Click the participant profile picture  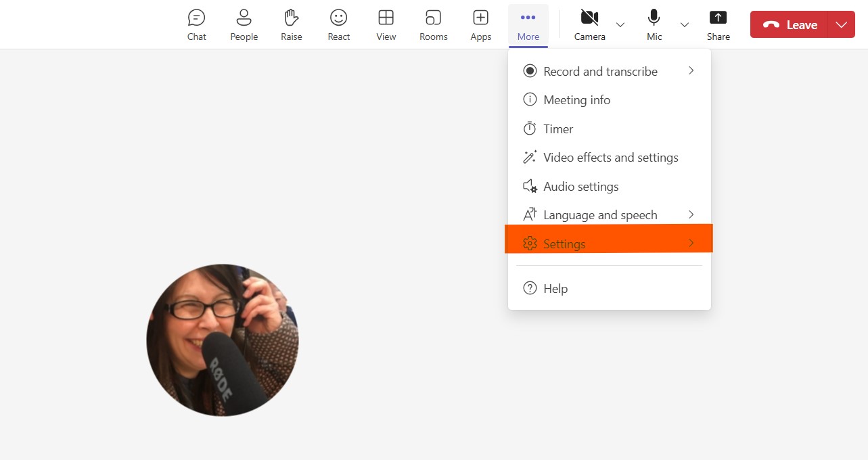[x=223, y=340]
